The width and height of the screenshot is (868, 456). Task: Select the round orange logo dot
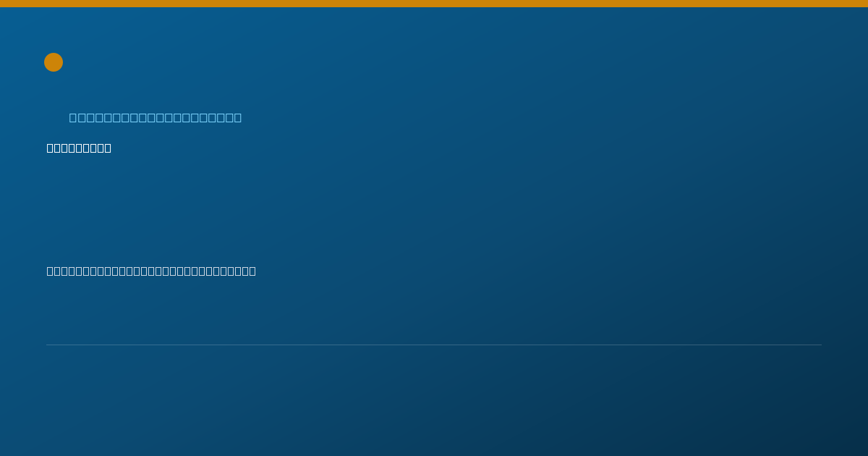click(x=54, y=62)
